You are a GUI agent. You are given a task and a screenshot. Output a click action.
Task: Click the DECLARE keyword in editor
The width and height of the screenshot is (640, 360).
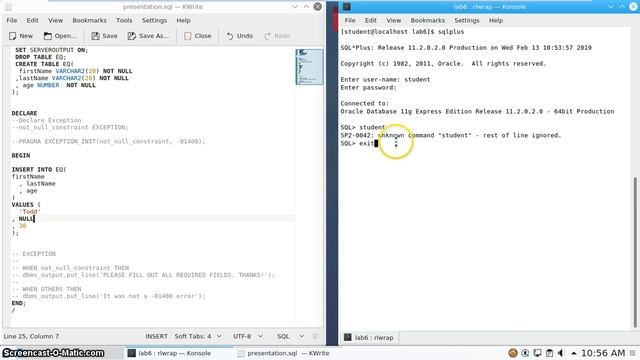click(24, 113)
